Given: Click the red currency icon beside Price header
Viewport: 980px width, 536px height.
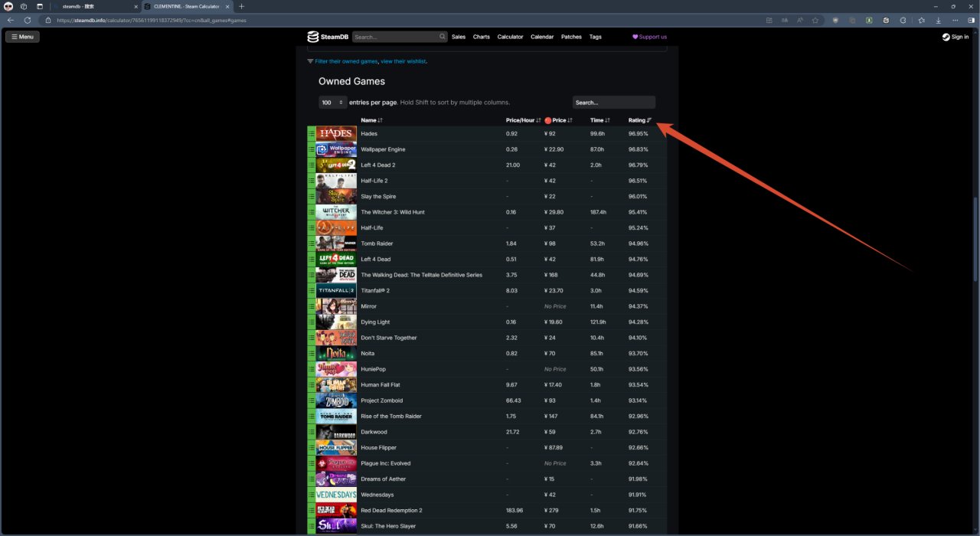Looking at the screenshot, I should 547,120.
